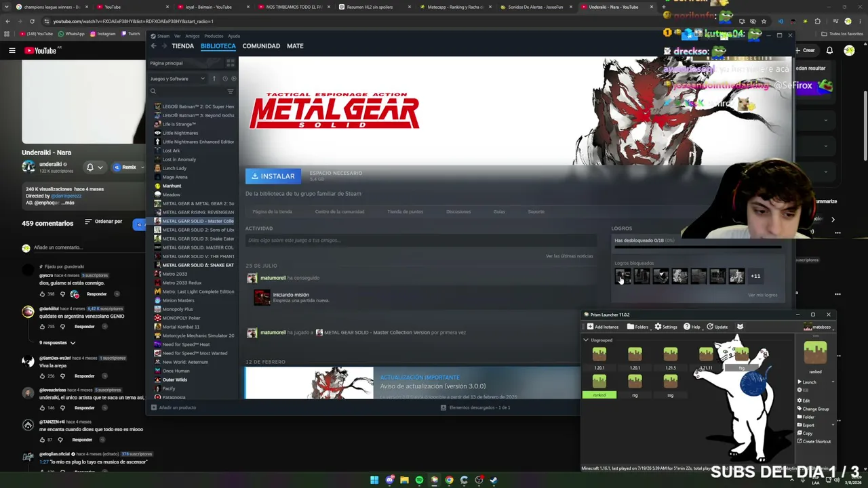The width and height of the screenshot is (868, 488).
Task: Open Centro de la comunidad link
Action: point(340,211)
